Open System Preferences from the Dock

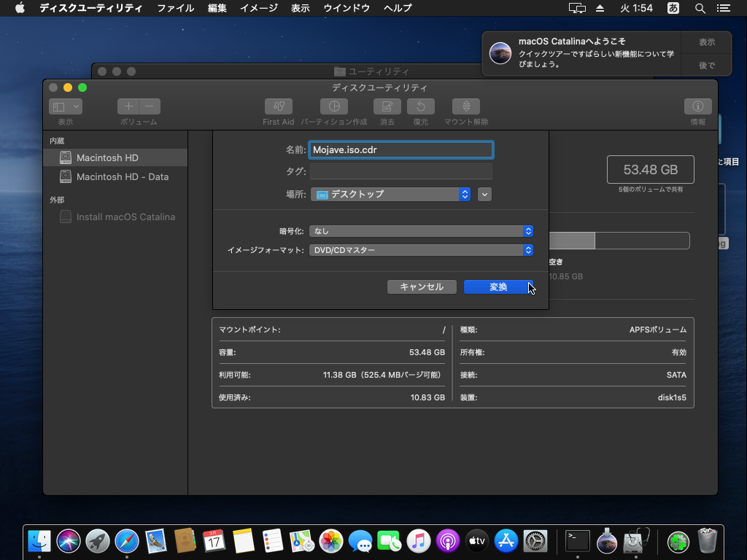(535, 541)
